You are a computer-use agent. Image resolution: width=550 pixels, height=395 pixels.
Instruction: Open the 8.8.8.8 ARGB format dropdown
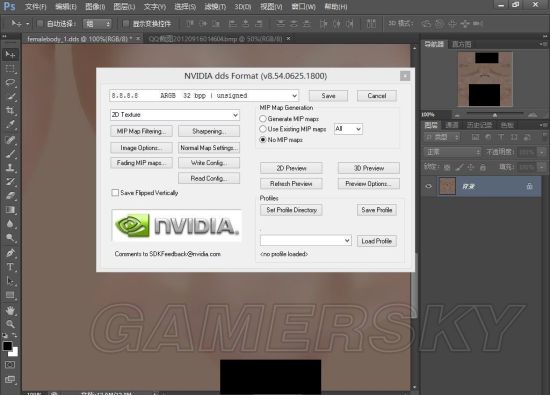click(x=204, y=95)
